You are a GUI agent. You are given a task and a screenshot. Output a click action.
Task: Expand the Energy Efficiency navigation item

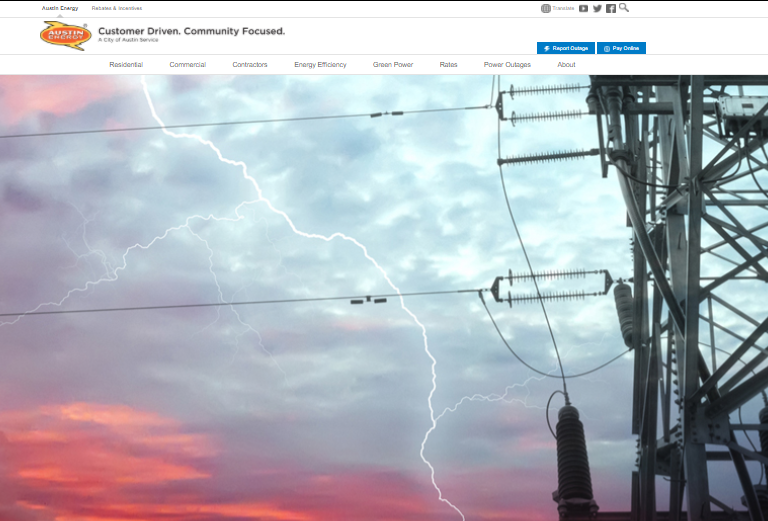(x=320, y=65)
